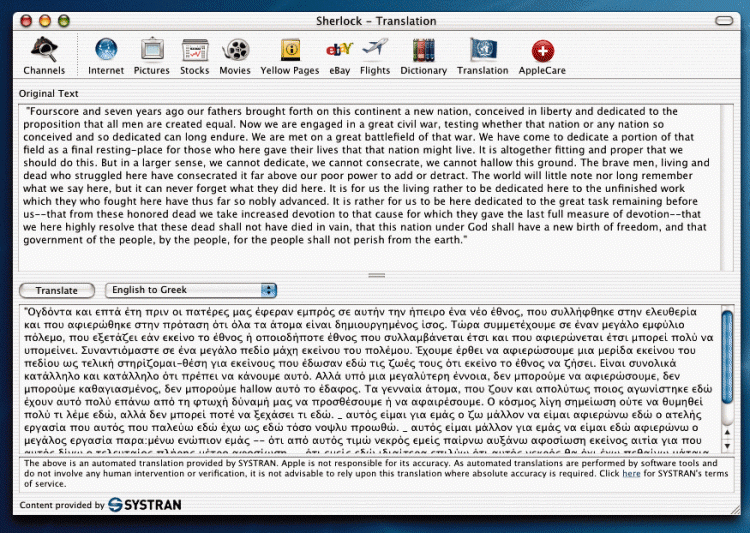Click the window resize grip corner
Image resolution: width=750 pixels, height=533 pixels.
(x=735, y=510)
